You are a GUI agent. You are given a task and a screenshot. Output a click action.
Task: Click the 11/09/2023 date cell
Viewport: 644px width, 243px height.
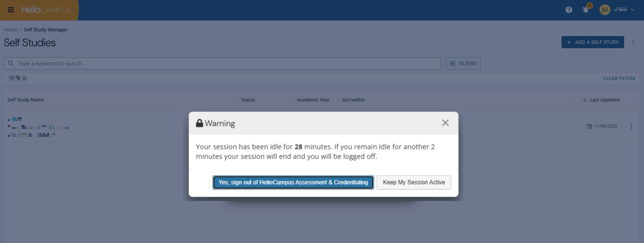coord(605,126)
